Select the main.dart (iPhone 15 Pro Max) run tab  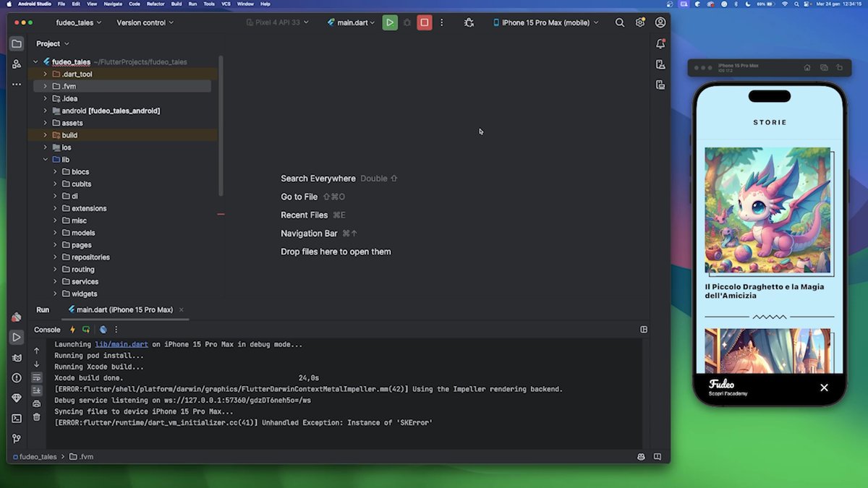tap(124, 309)
